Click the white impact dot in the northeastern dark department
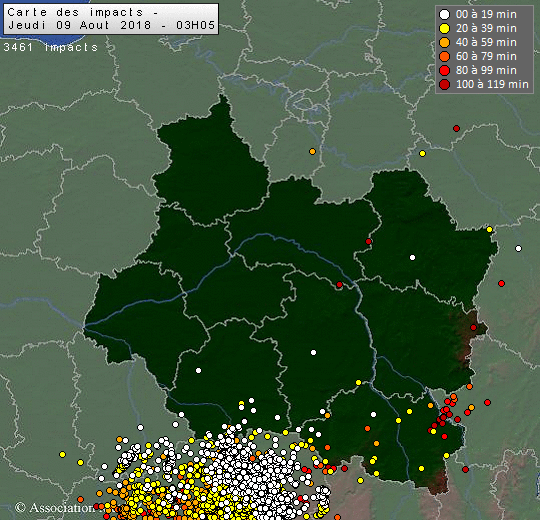 click(x=412, y=257)
